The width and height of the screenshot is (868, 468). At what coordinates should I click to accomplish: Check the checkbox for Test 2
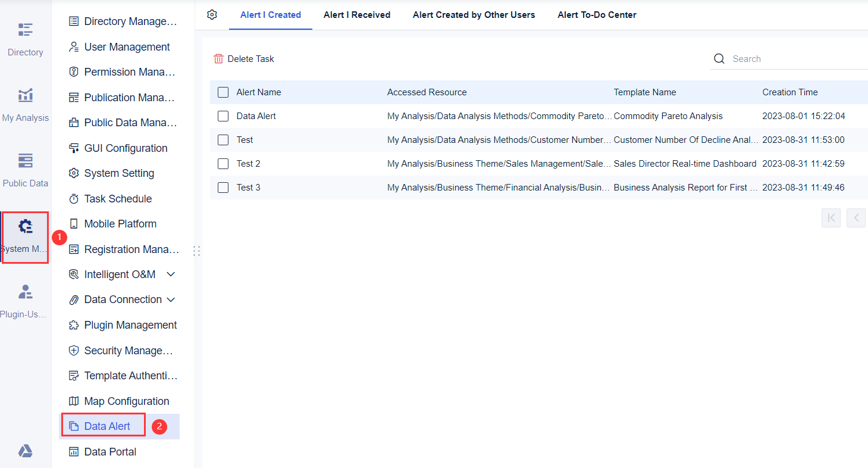tap(223, 163)
